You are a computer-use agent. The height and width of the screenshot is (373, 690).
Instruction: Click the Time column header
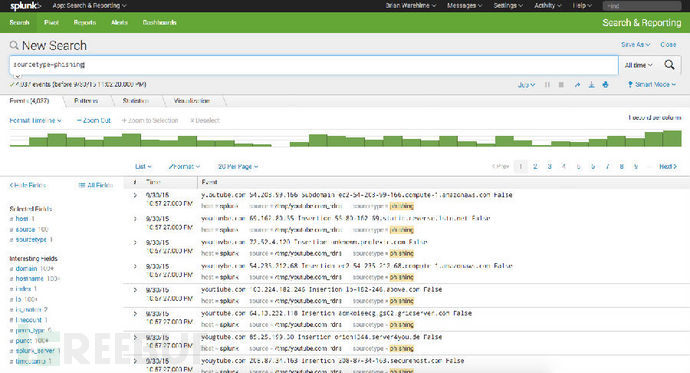pos(153,182)
